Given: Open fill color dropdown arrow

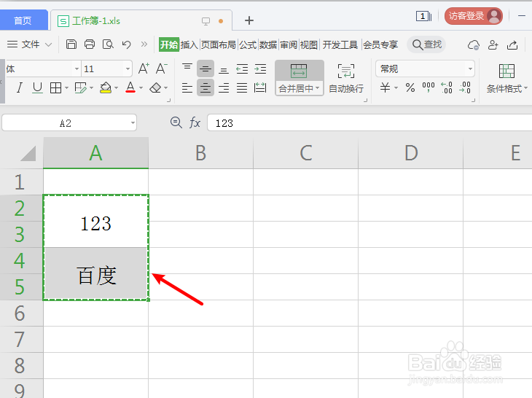Looking at the screenshot, I should (x=117, y=88).
